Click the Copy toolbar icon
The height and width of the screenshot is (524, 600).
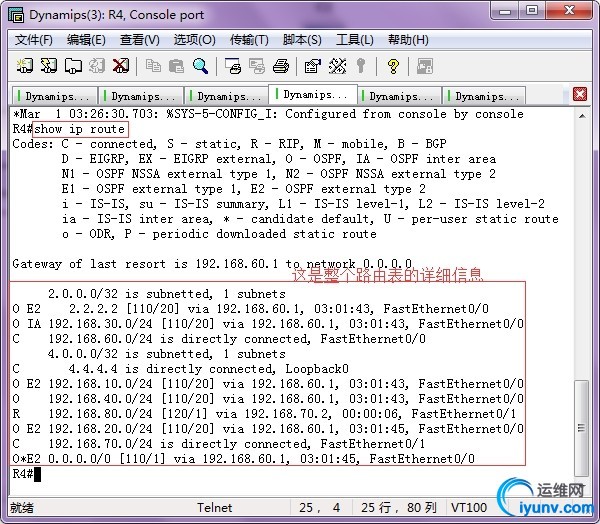click(x=153, y=66)
